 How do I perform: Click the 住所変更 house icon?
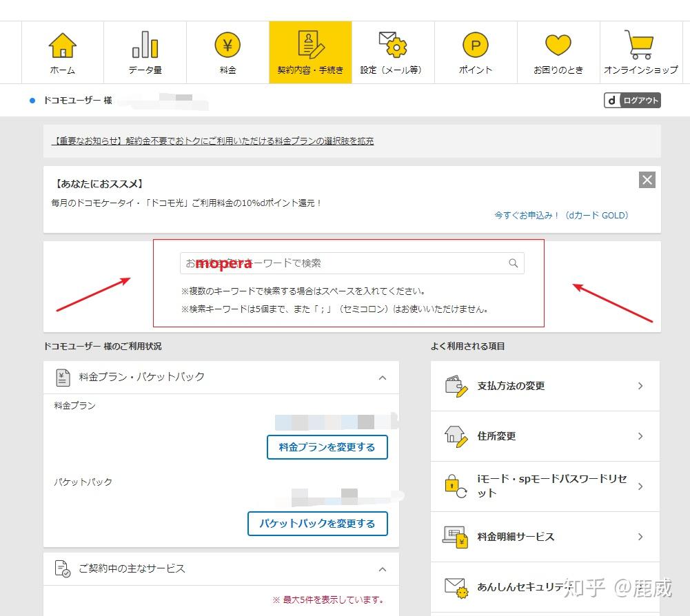[455, 435]
